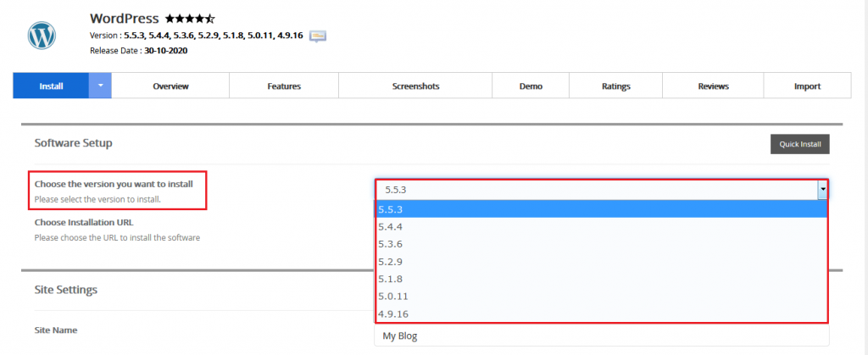
Task: Select version 5.5.3 in the list
Action: [602, 209]
